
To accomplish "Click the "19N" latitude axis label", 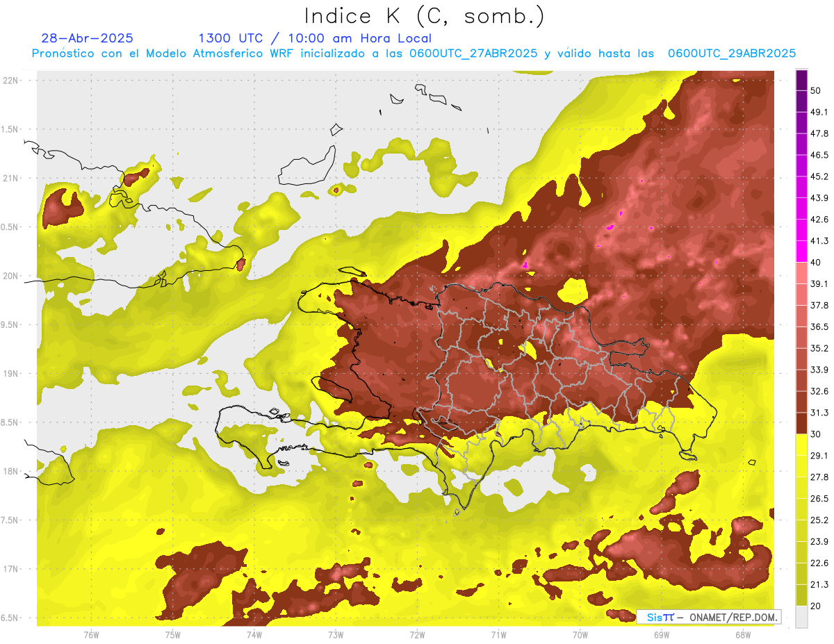I will coord(10,374).
